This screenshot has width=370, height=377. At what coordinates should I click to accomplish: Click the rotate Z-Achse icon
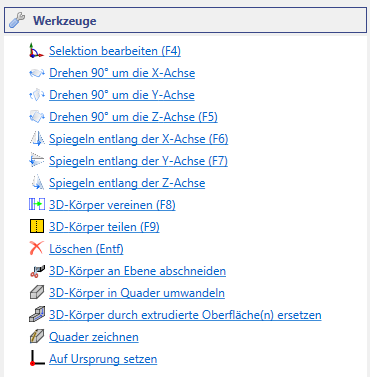(36, 117)
